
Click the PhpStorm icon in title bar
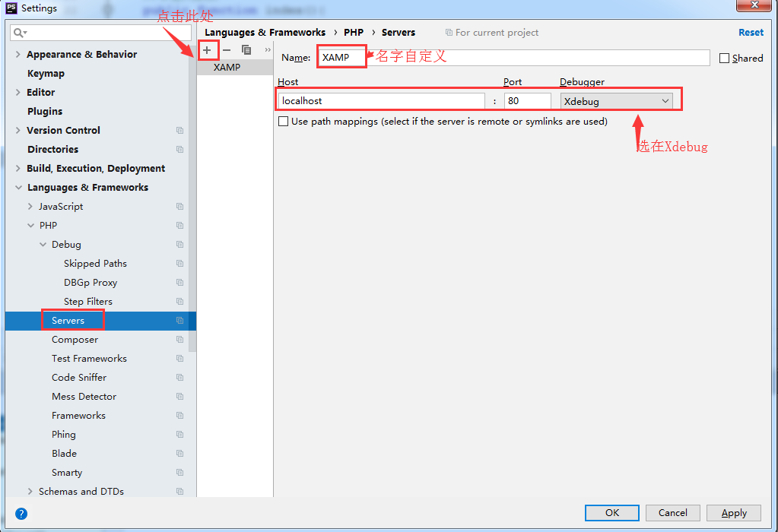click(11, 8)
